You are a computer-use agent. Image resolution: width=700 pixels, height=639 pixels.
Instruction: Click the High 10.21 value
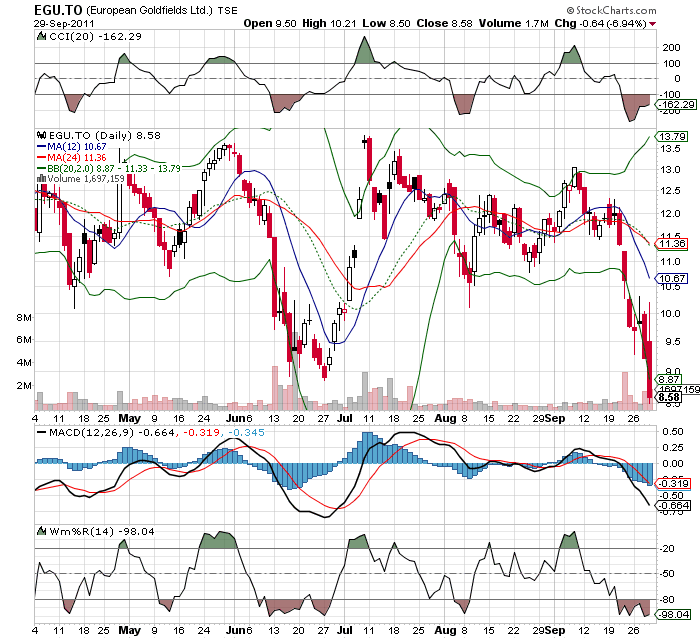click(329, 23)
